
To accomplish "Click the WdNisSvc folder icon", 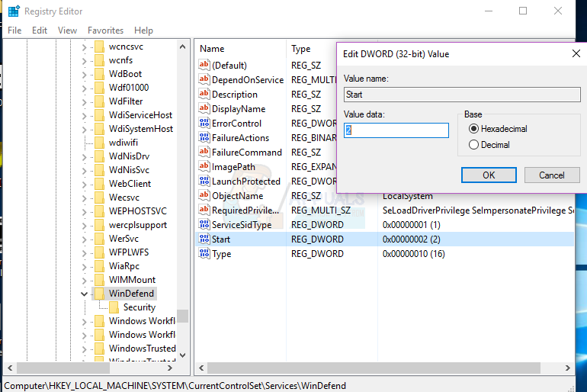I will [x=99, y=170].
